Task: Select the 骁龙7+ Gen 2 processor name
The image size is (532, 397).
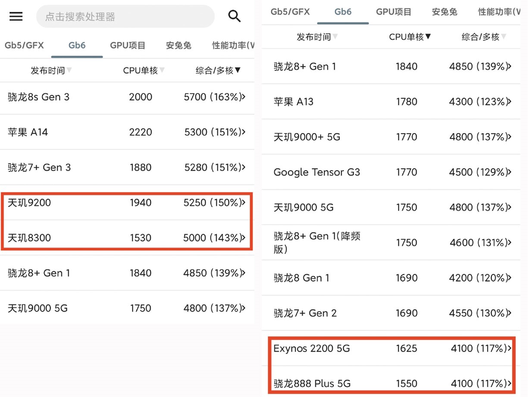Action: coord(305,313)
